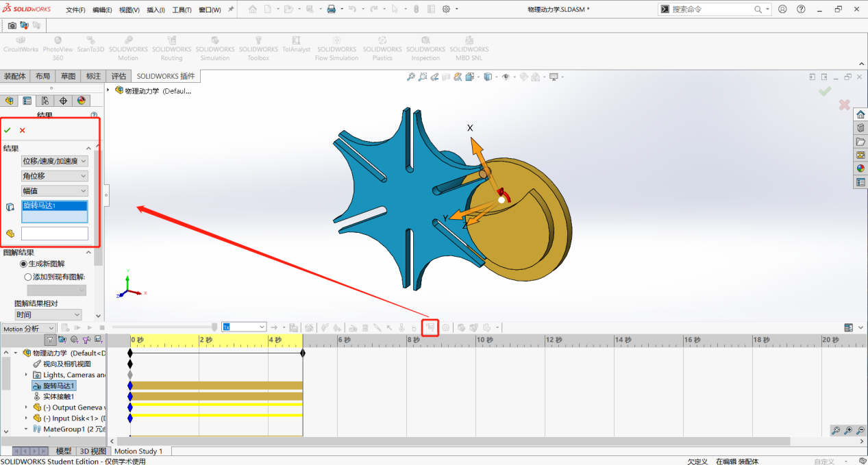Confirm results with green check mark
Screen dimensions: 868x465
8,129
